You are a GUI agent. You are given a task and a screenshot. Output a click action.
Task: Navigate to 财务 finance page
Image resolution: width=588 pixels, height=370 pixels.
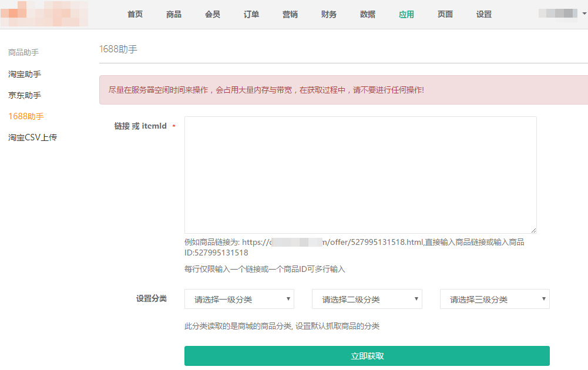[x=329, y=14]
